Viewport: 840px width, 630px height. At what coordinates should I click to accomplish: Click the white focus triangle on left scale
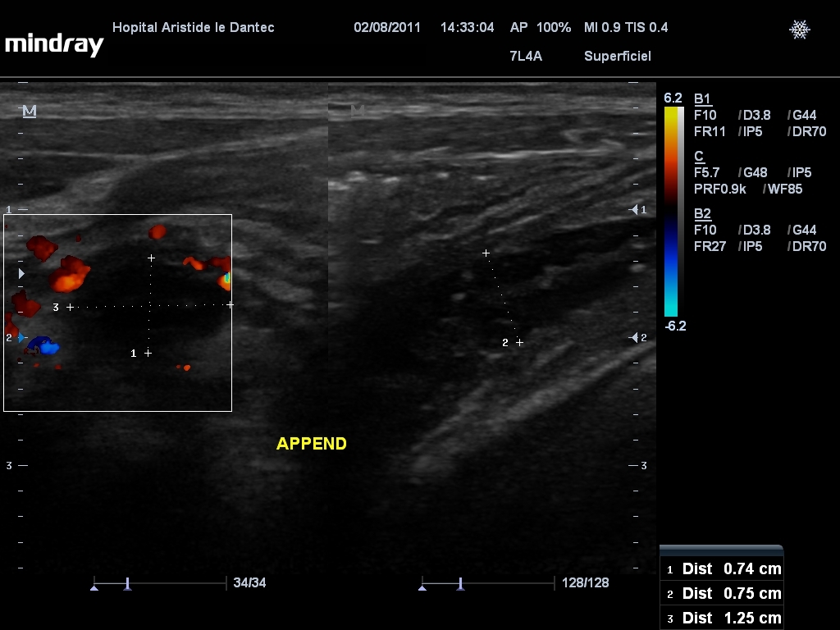pyautogui.click(x=21, y=274)
